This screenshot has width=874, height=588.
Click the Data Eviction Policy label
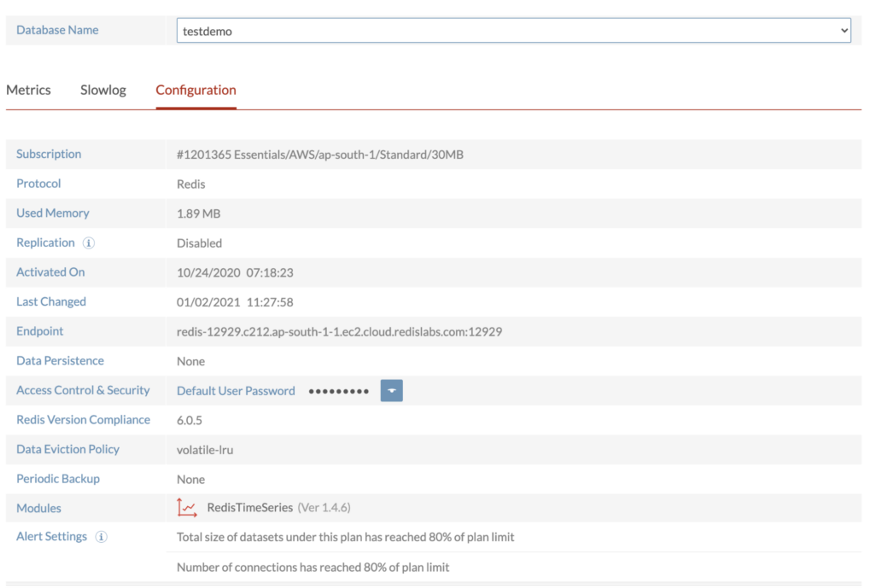(x=68, y=449)
